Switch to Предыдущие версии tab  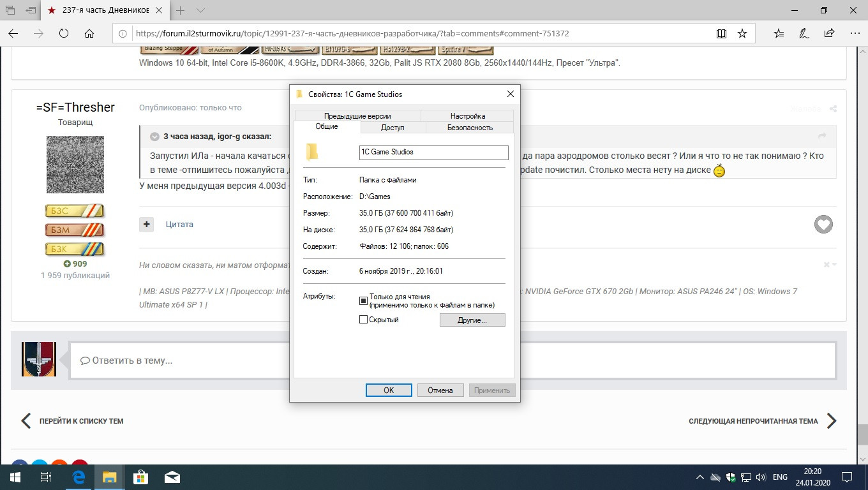[x=357, y=115]
